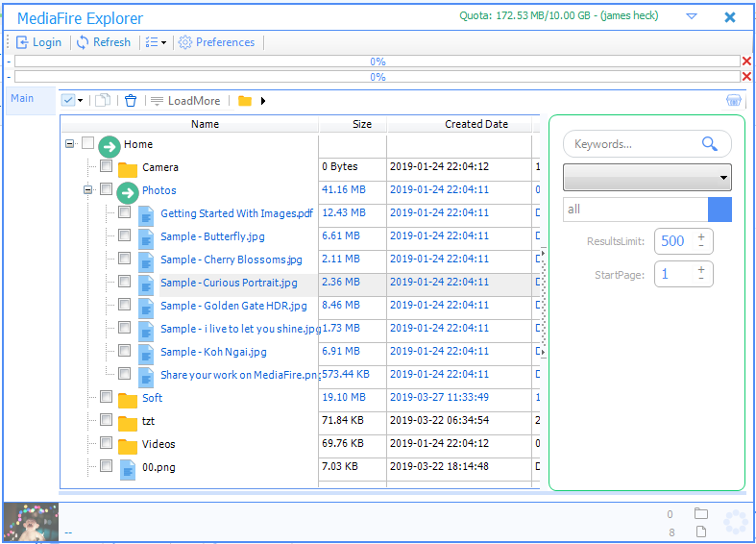Viewport: 756px width, 544px height.
Task: Decrease ResultsLimit with minus stepper
Action: click(x=701, y=245)
